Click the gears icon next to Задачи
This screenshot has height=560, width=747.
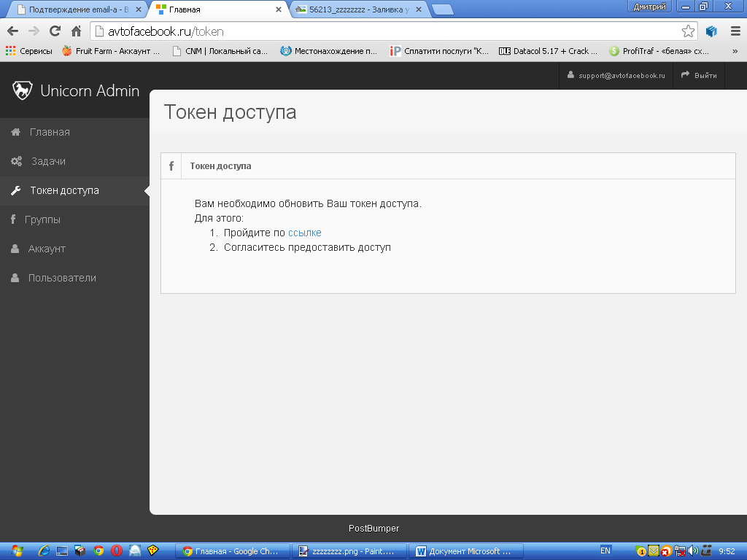click(x=16, y=161)
